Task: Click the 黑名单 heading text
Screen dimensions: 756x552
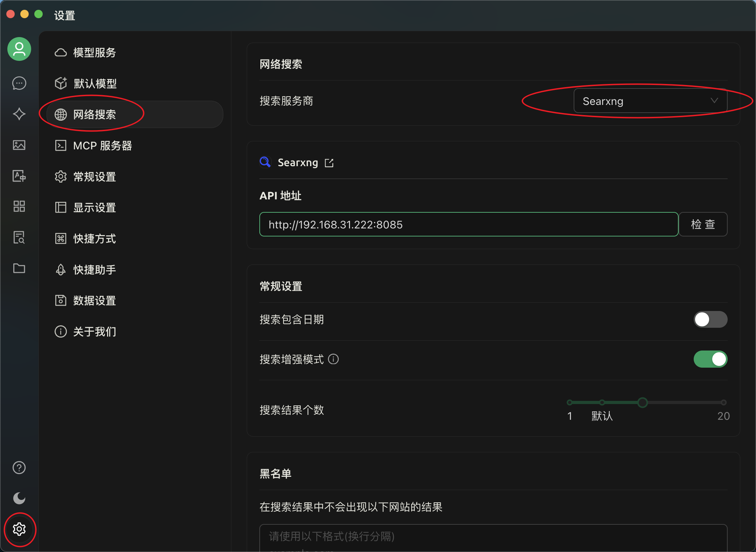Action: (275, 474)
